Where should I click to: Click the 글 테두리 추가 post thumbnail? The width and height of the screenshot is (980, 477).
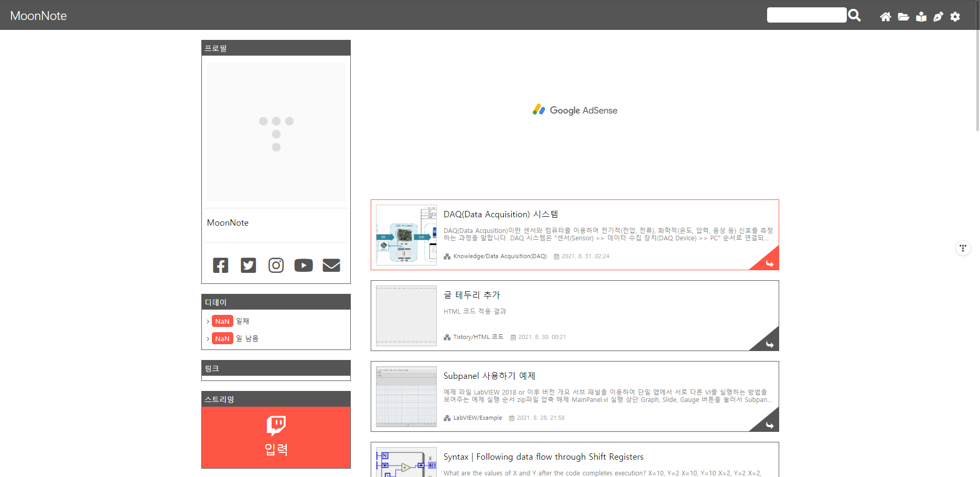406,316
